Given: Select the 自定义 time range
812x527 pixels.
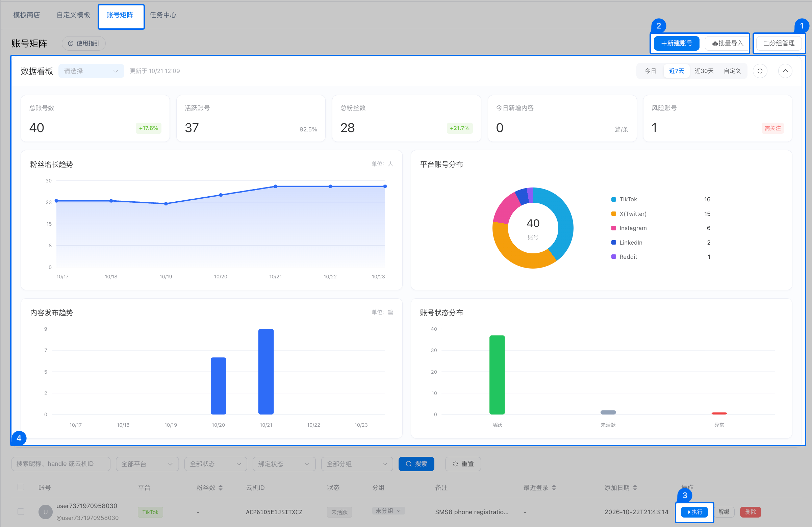Looking at the screenshot, I should (x=732, y=71).
